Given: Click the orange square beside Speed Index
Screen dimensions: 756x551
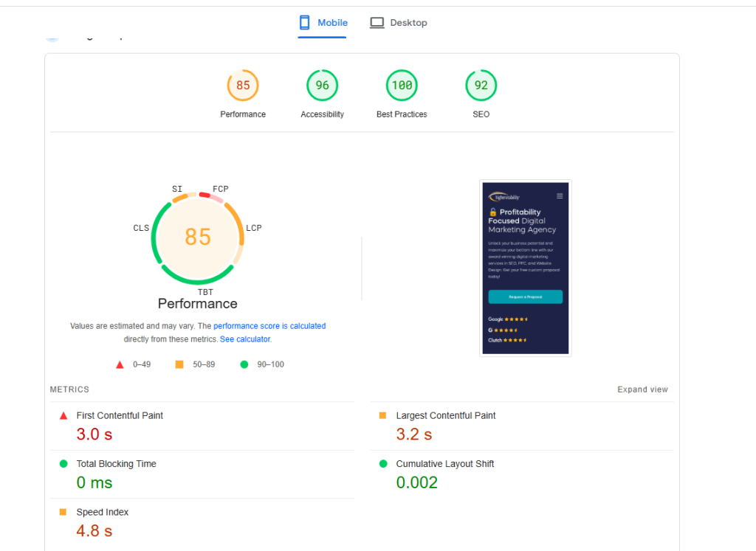Looking at the screenshot, I should 63,512.
